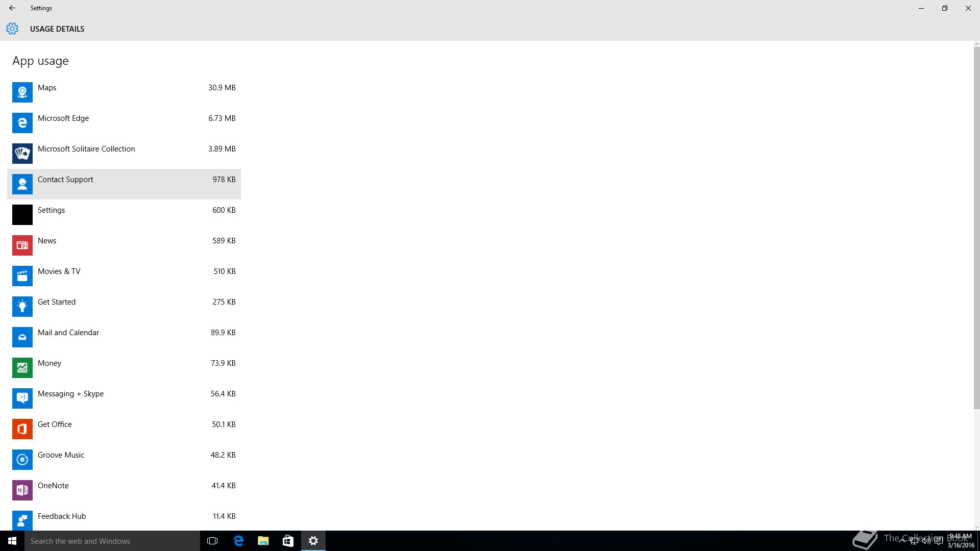Click the 510 KB usage value
The image size is (980, 551).
[225, 271]
